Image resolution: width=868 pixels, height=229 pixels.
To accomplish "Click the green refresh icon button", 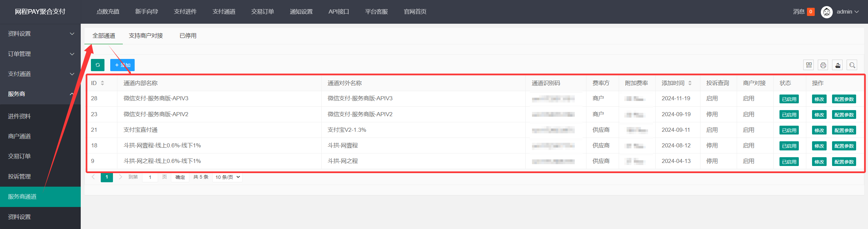I will tap(97, 65).
